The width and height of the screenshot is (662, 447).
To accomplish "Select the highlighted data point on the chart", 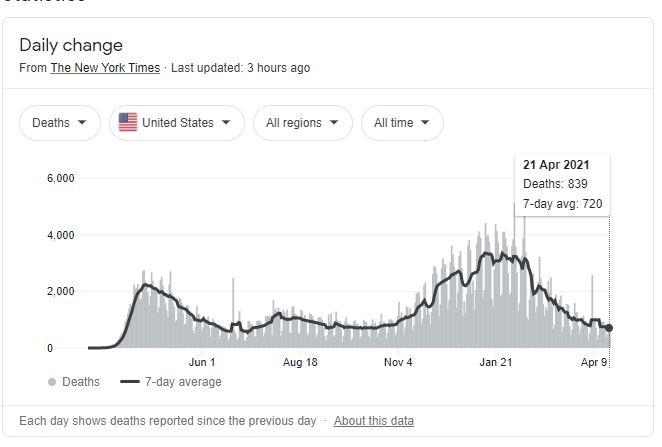I will 610,328.
